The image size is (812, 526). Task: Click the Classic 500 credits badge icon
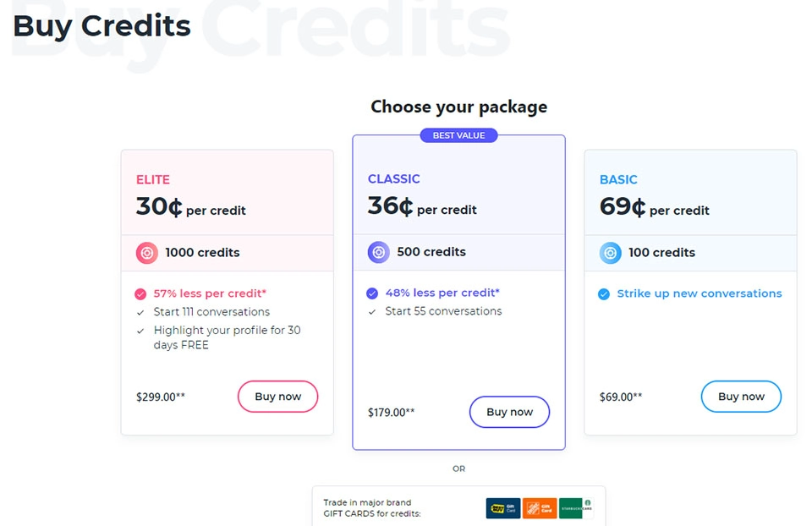click(x=378, y=251)
